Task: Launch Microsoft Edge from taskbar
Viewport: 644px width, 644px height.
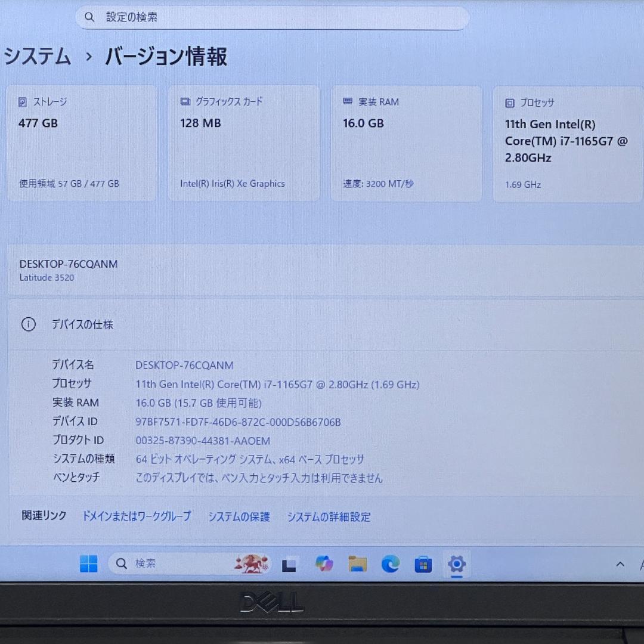Action: point(390,564)
